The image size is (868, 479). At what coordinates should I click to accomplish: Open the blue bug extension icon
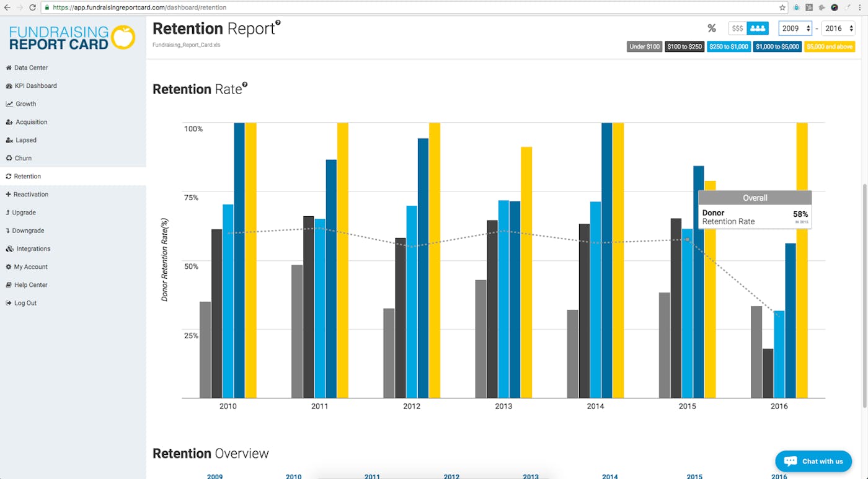(797, 7)
